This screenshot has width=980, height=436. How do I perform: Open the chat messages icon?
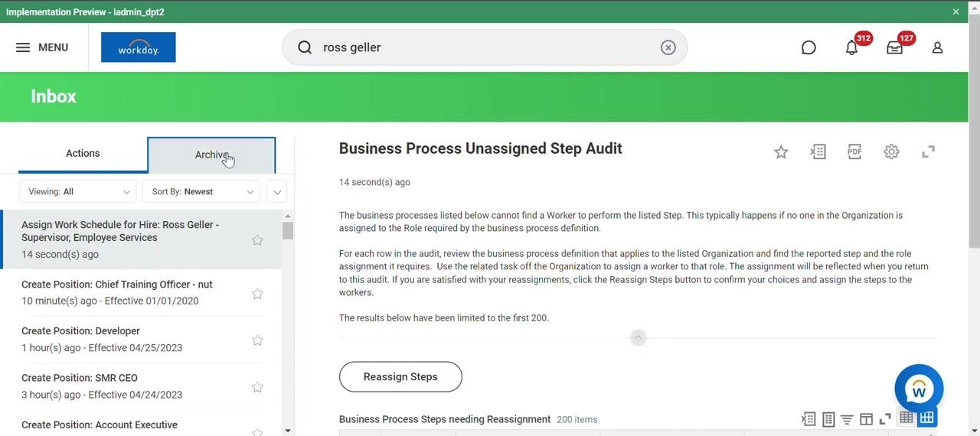point(808,47)
